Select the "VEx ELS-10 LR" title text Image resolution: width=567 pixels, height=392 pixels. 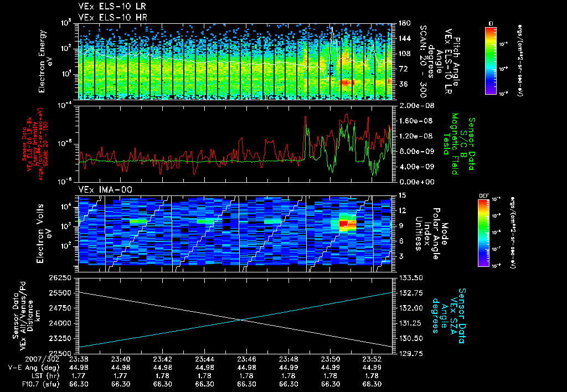(112, 7)
